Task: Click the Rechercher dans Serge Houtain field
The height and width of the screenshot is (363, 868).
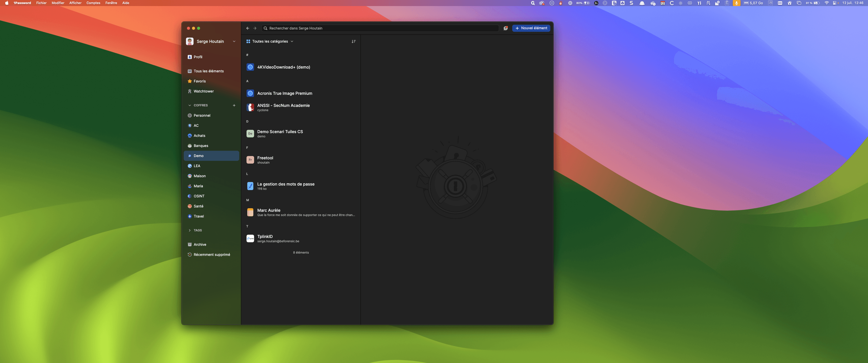Action: pyautogui.click(x=380, y=28)
